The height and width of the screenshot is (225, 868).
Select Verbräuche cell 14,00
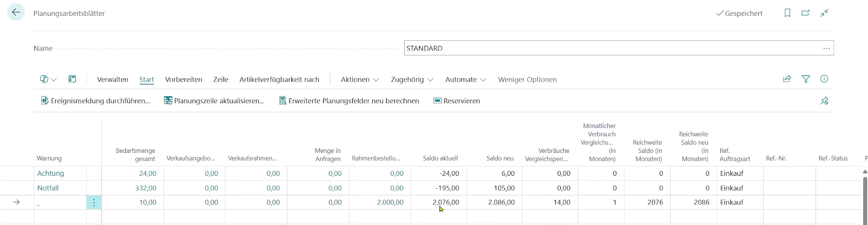[550, 203]
